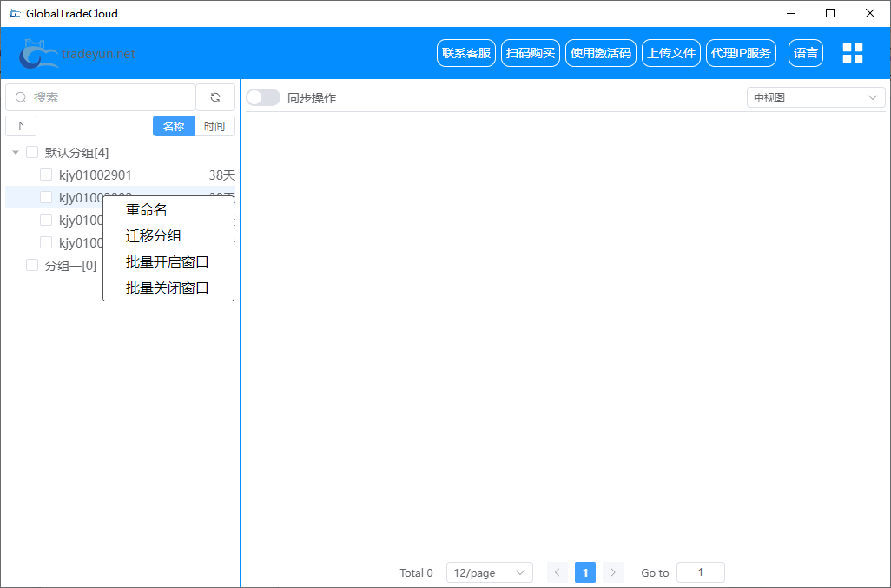Open the grid apps icon at top right
Image resolution: width=891 pixels, height=588 pixels.
point(852,52)
